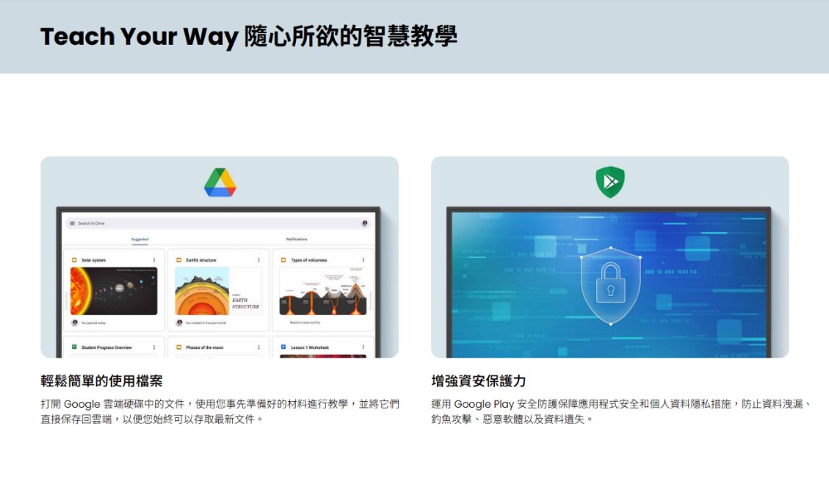
Task: Expand the options menu for Phases of the moon
Action: (259, 347)
